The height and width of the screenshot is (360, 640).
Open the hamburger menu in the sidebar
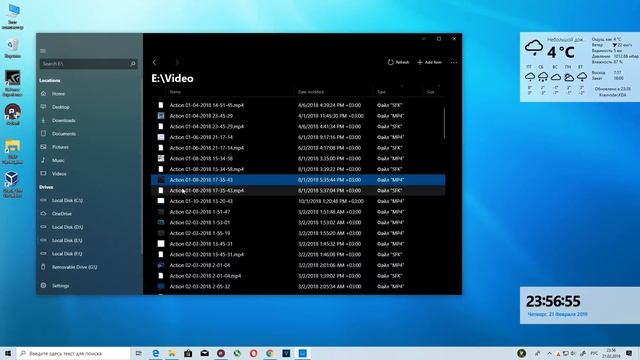click(43, 51)
